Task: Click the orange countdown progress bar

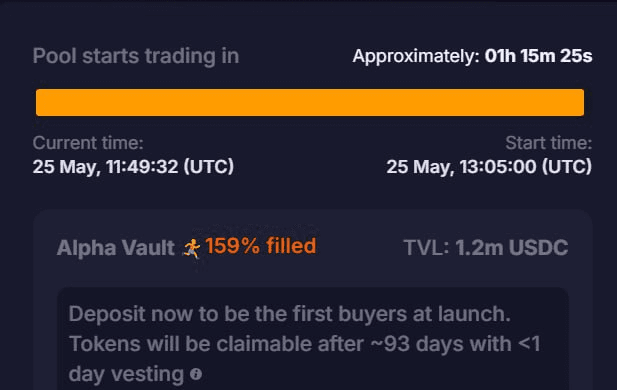Action: tap(310, 102)
